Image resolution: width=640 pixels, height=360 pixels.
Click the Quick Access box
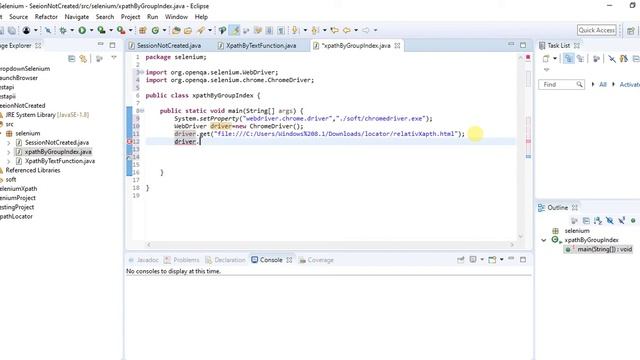[597, 30]
